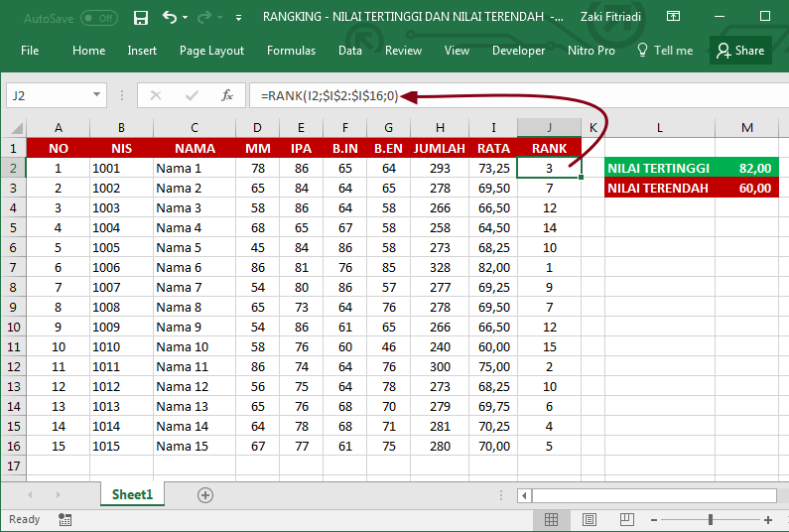Switch to the Data tab
Screen dimensions: 789x532
350,51
